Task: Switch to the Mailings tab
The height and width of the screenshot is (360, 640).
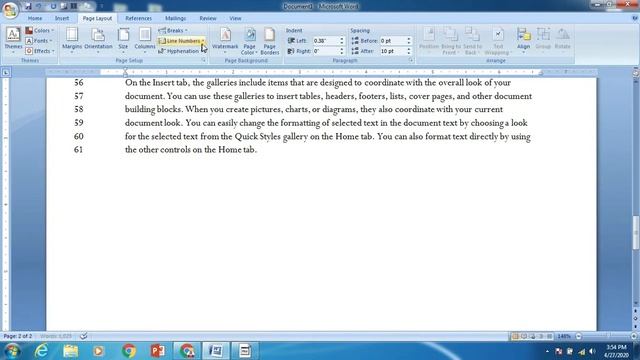Action: pyautogui.click(x=176, y=18)
